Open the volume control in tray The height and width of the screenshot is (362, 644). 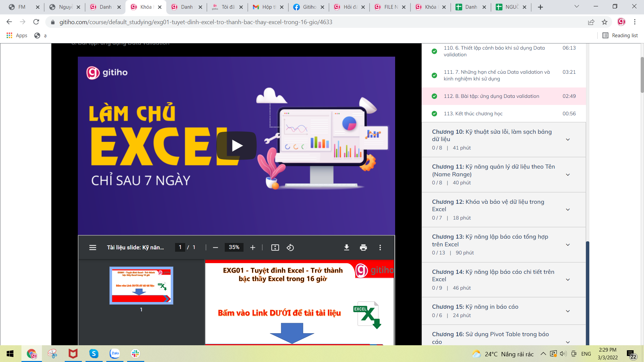point(563,354)
